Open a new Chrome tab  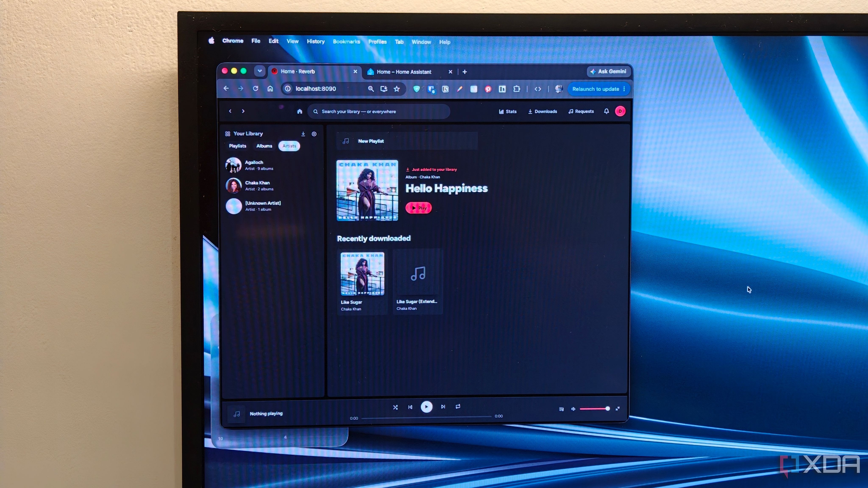[465, 72]
